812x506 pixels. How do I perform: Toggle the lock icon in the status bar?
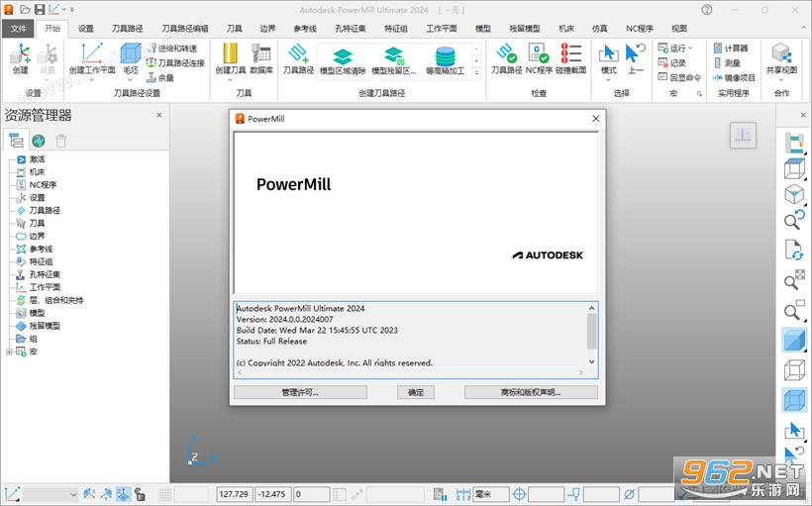140,493
